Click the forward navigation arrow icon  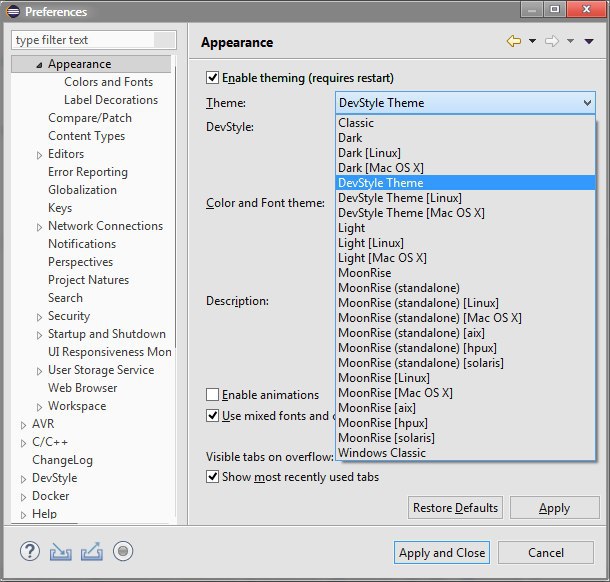[552, 41]
